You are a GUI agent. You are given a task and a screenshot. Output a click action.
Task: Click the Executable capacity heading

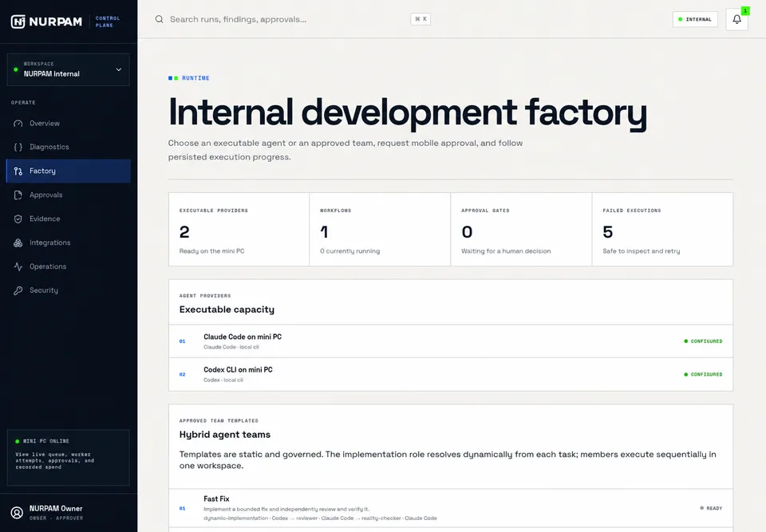[x=227, y=309]
